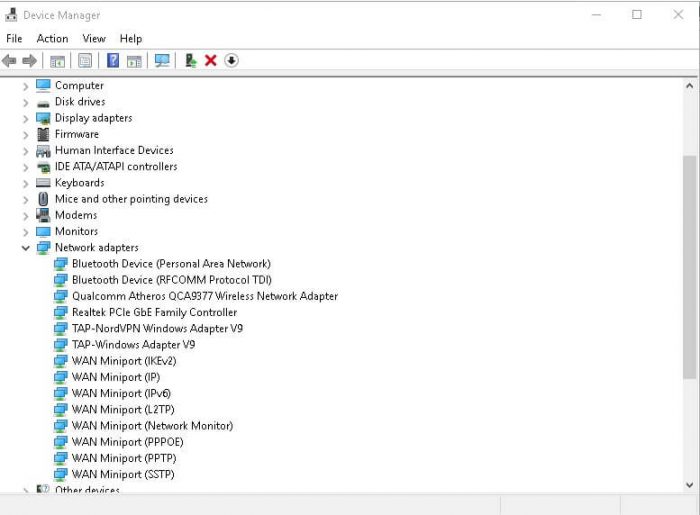Select Bluetooth Device (Personal Area Network)
Viewport: 700px width, 515px height.
click(171, 264)
